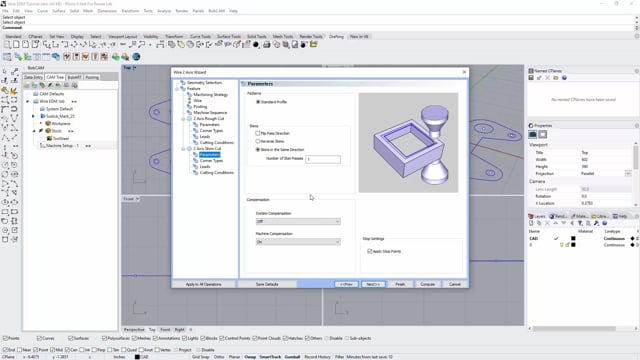Toggle the Curves selection filter checkbox

coord(39,338)
